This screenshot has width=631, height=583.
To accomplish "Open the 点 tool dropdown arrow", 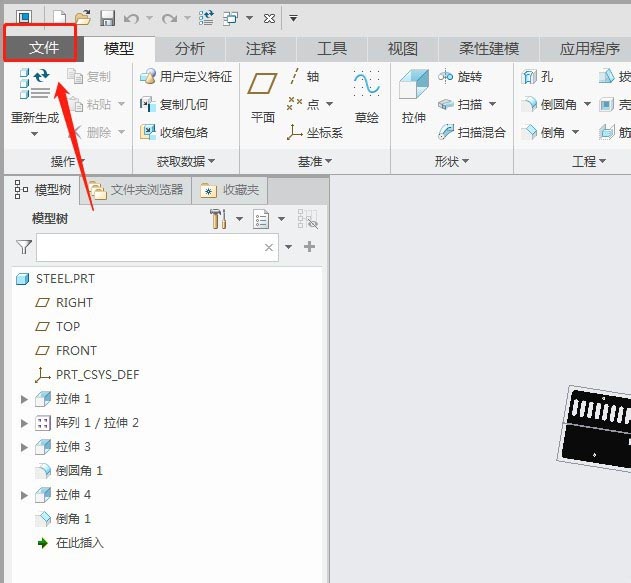I will point(330,104).
